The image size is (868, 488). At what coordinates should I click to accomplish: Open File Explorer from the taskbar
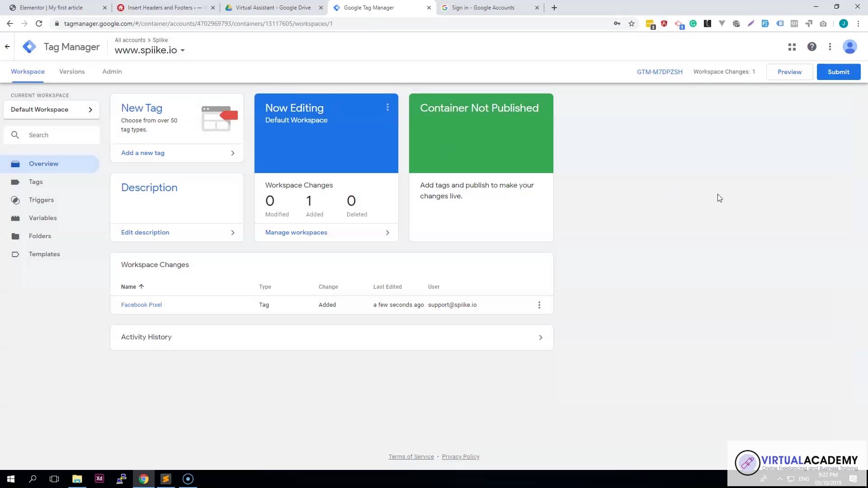point(77,479)
